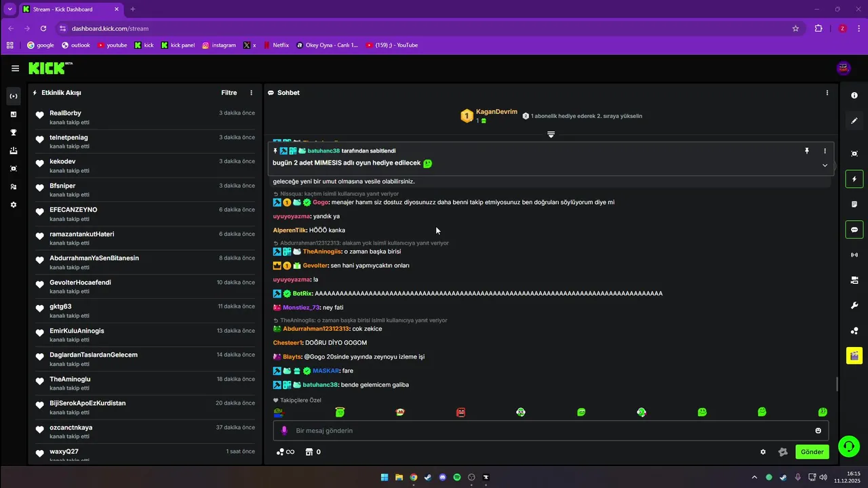
Task: Open the clips capture icon in left sidebar
Action: [x=14, y=168]
